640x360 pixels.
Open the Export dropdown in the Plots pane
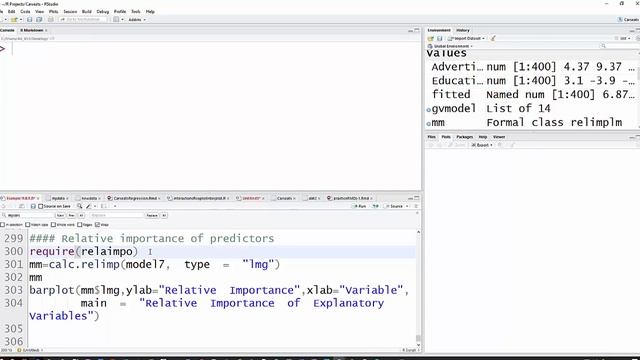coord(482,145)
